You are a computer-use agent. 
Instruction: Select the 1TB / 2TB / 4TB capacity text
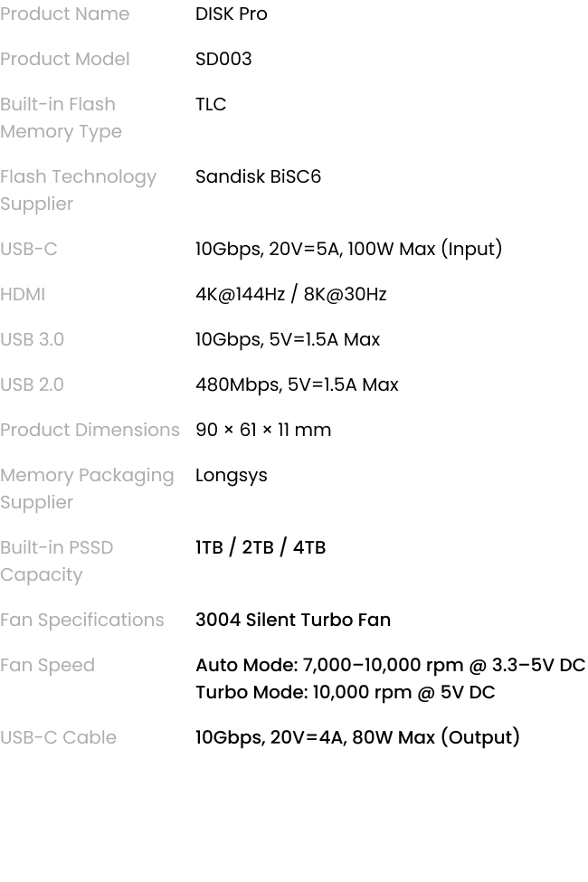pos(261,547)
